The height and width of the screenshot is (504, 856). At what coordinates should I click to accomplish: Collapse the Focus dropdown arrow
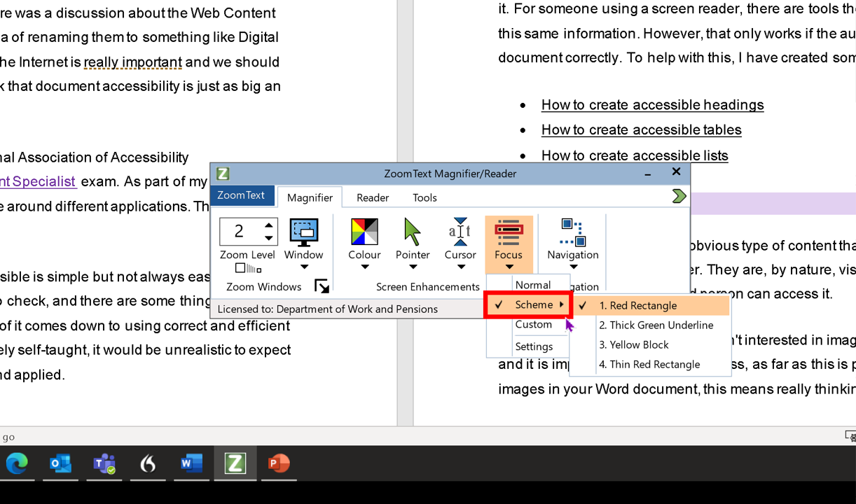tap(509, 267)
